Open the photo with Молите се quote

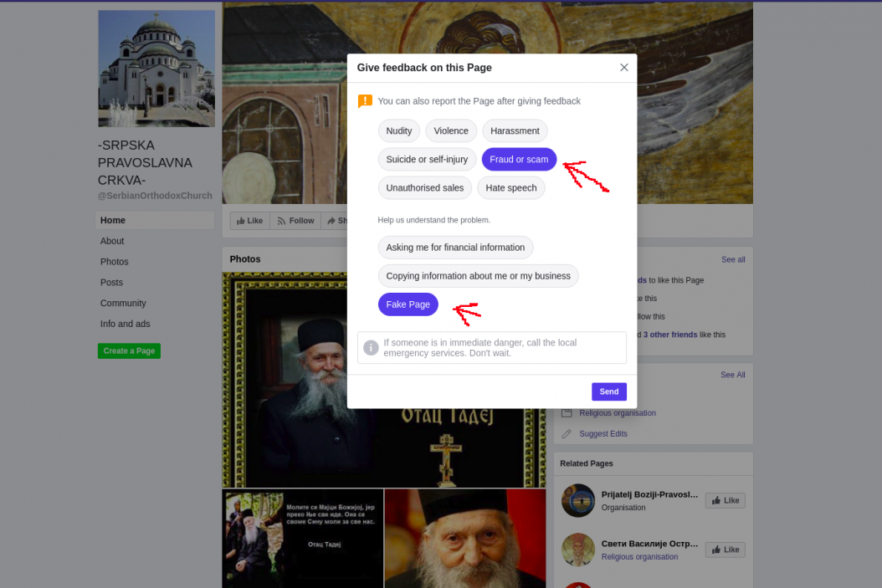click(303, 539)
